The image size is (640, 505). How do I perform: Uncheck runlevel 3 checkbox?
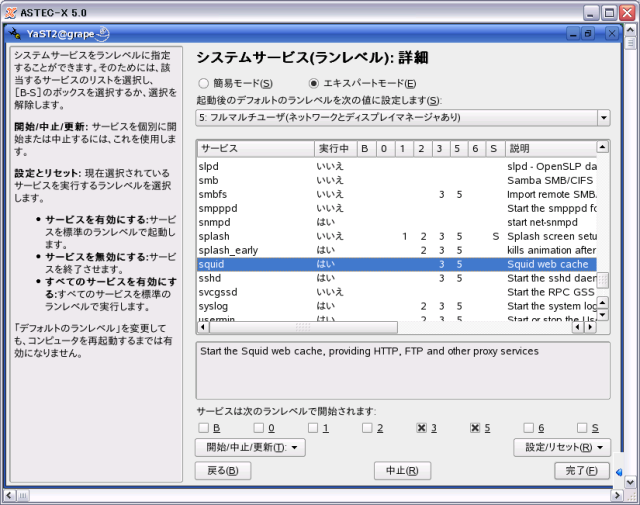point(421,428)
